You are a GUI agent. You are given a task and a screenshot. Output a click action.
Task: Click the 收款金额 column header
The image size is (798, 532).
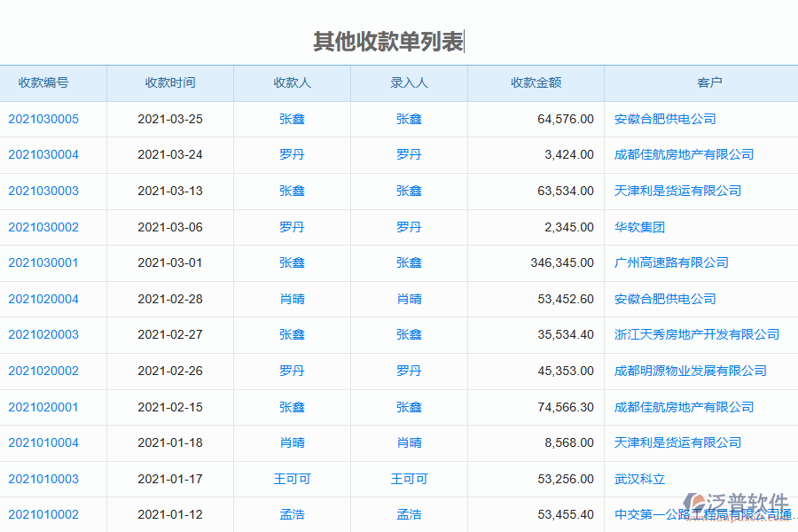click(535, 82)
